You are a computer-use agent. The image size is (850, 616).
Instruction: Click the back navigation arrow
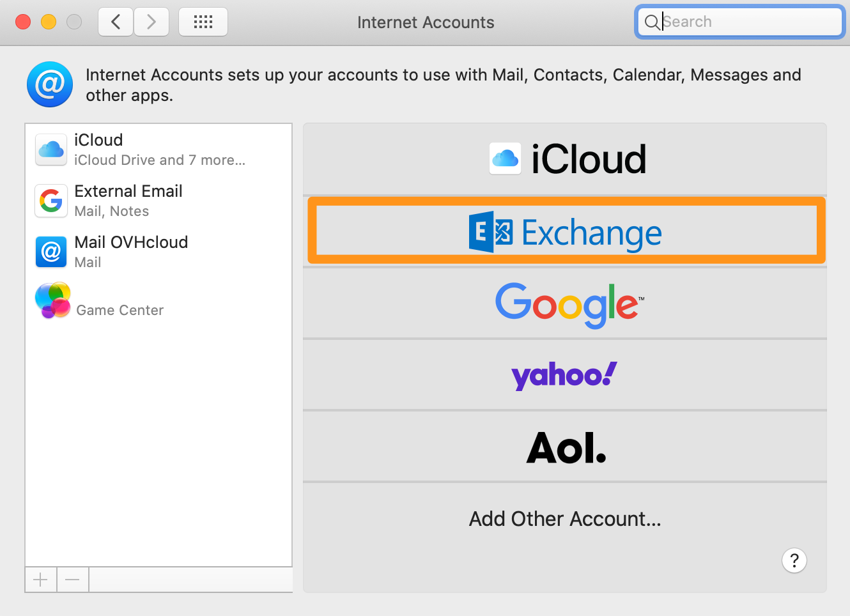[115, 21]
